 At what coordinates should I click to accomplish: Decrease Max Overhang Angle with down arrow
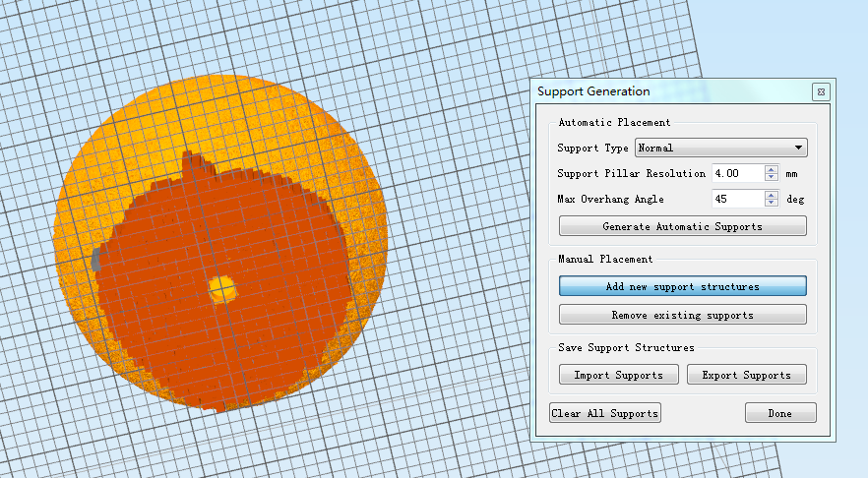772,203
